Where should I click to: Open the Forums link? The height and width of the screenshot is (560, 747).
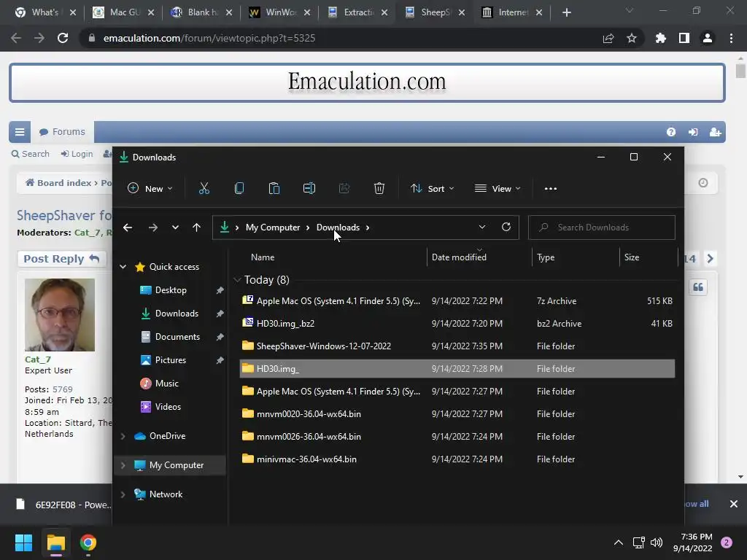62,132
